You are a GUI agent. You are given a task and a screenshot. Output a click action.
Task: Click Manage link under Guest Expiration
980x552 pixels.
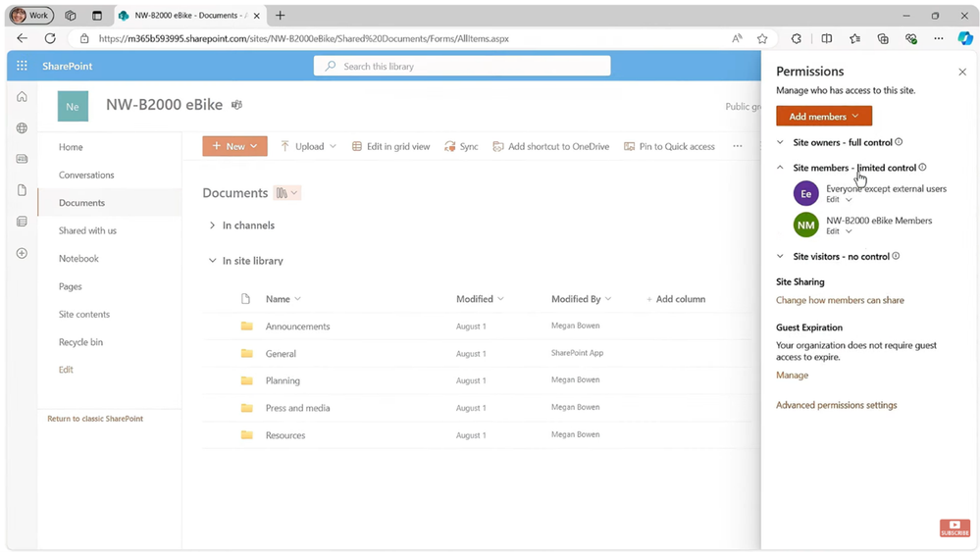(792, 376)
